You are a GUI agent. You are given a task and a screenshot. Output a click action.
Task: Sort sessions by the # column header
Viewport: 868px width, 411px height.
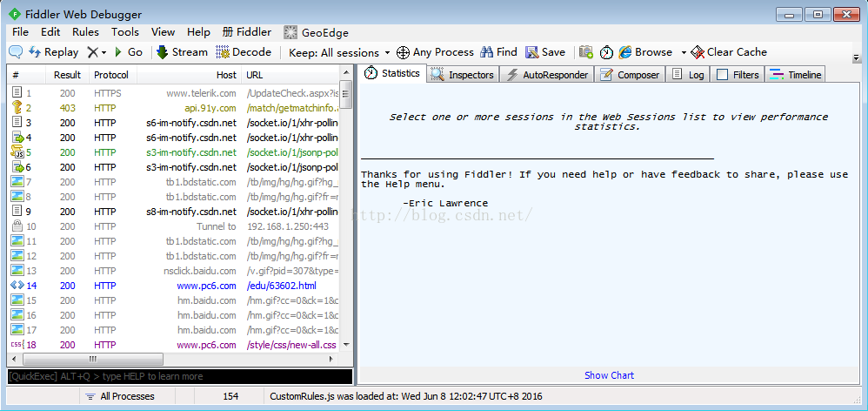[x=26, y=75]
